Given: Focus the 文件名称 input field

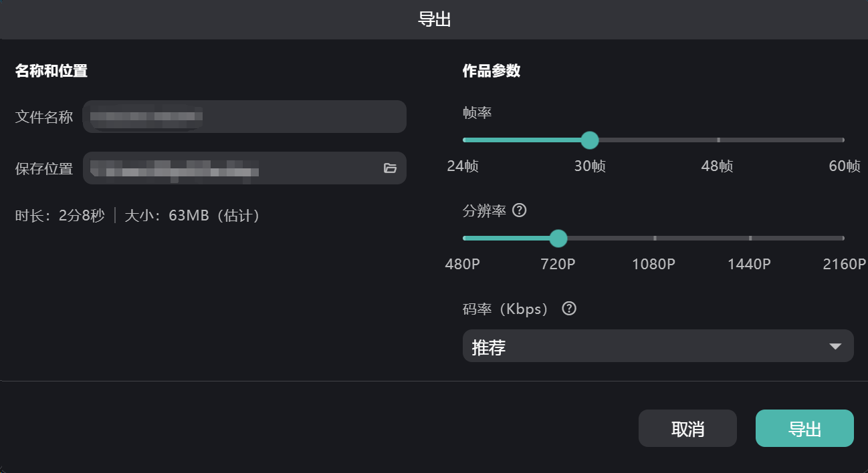Looking at the screenshot, I should point(244,117).
